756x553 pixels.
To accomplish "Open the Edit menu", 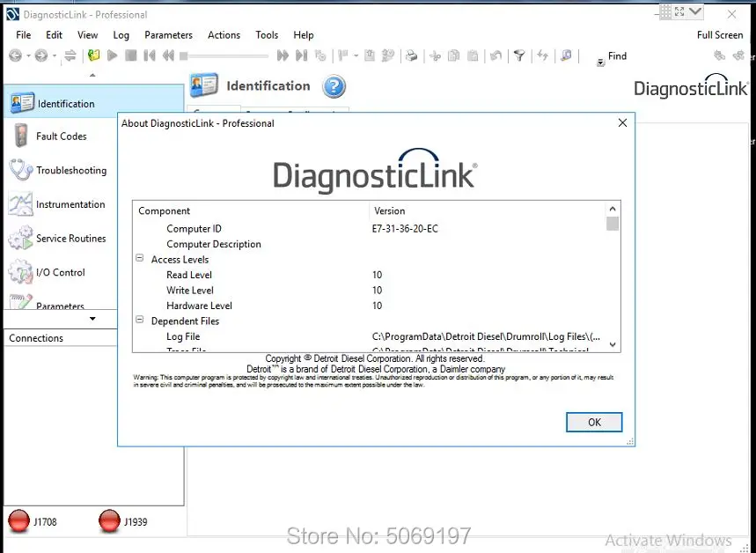I will coord(54,34).
